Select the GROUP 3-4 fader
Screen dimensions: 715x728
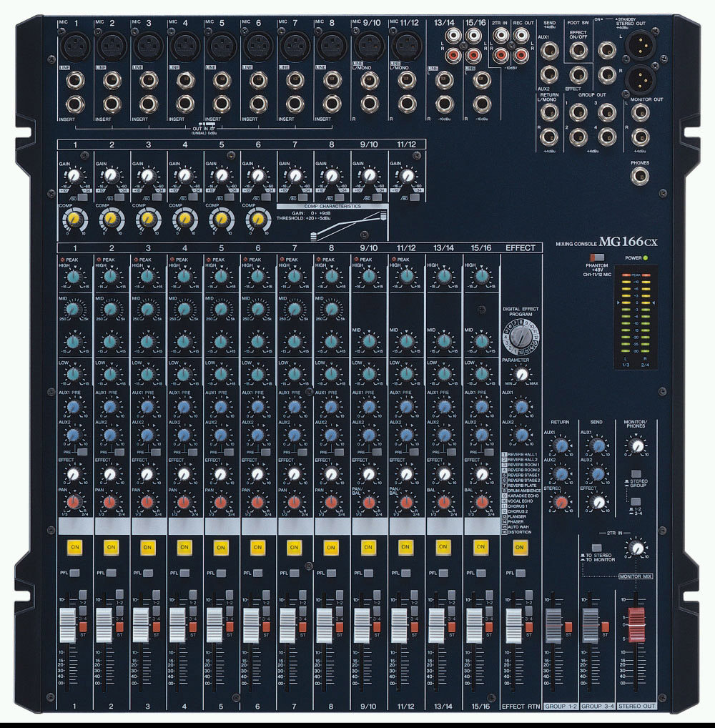point(590,626)
